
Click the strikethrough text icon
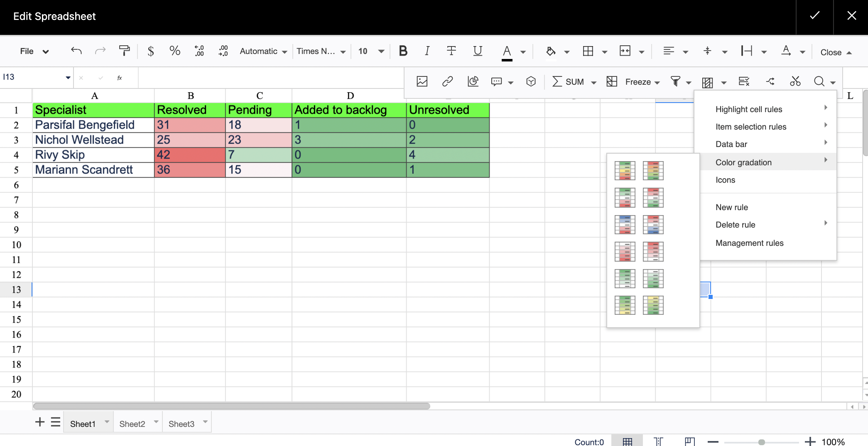point(451,51)
